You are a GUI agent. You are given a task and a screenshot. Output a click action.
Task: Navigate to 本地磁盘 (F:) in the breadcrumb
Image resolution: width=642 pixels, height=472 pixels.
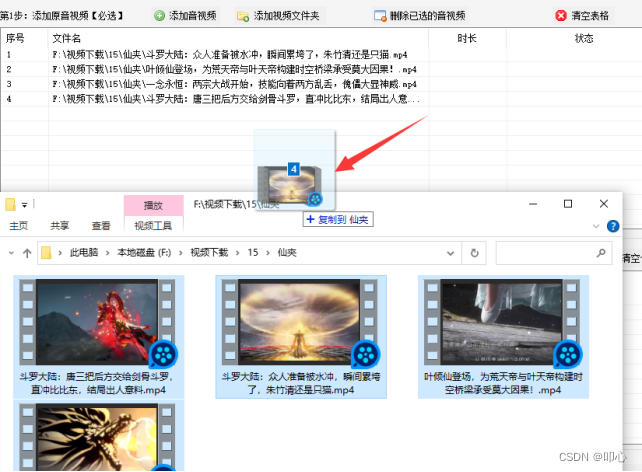[x=144, y=253]
